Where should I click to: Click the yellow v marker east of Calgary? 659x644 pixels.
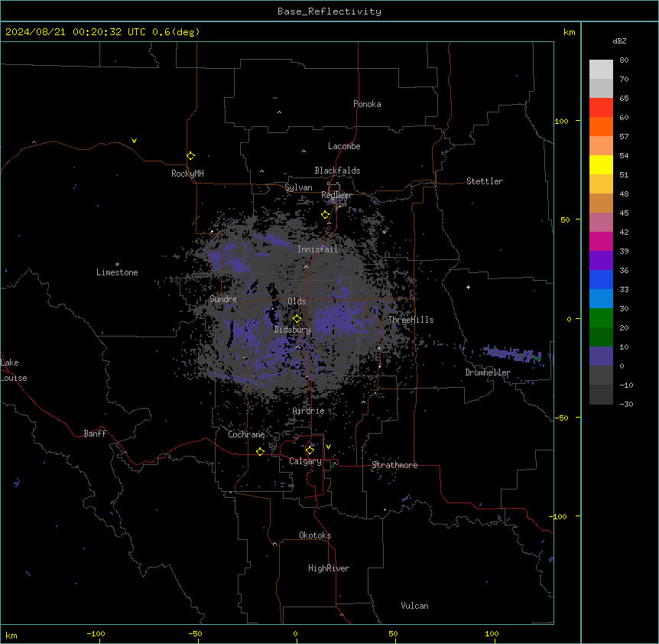pyautogui.click(x=328, y=447)
